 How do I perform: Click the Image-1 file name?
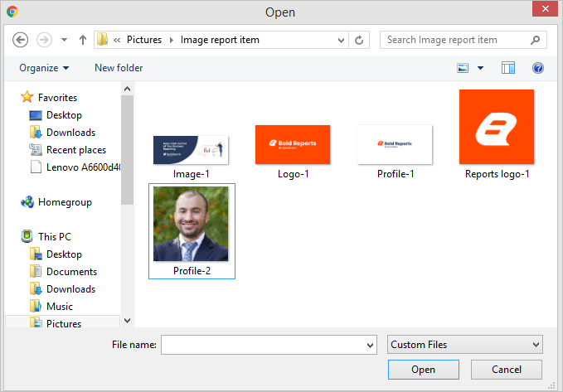(191, 174)
